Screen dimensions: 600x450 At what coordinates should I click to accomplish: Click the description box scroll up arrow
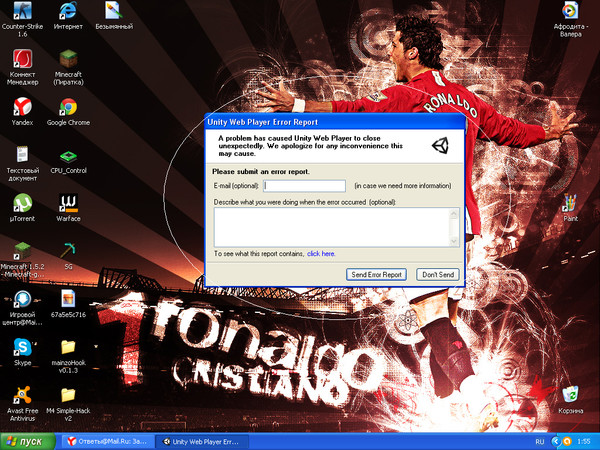click(454, 214)
